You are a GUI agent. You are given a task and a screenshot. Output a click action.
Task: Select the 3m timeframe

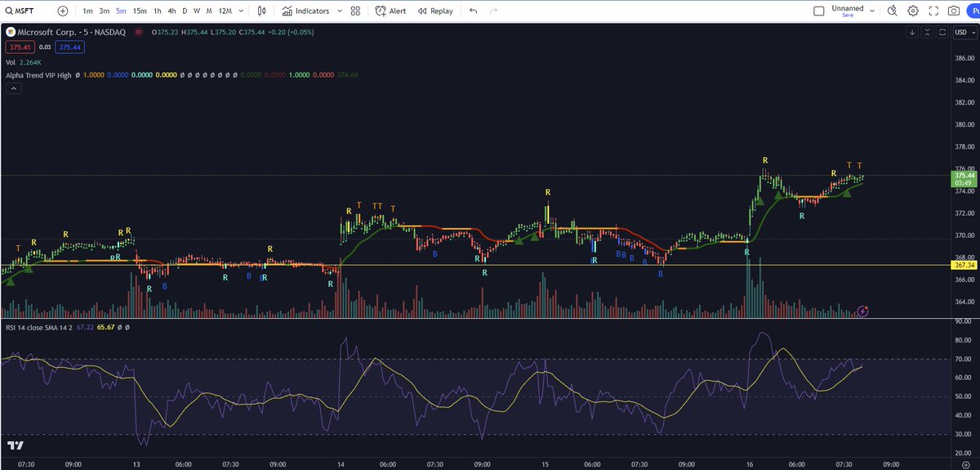click(105, 11)
